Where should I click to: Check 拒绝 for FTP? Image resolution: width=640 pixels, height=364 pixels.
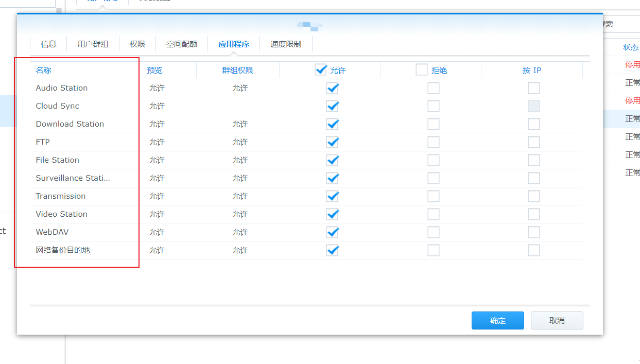pos(434,142)
